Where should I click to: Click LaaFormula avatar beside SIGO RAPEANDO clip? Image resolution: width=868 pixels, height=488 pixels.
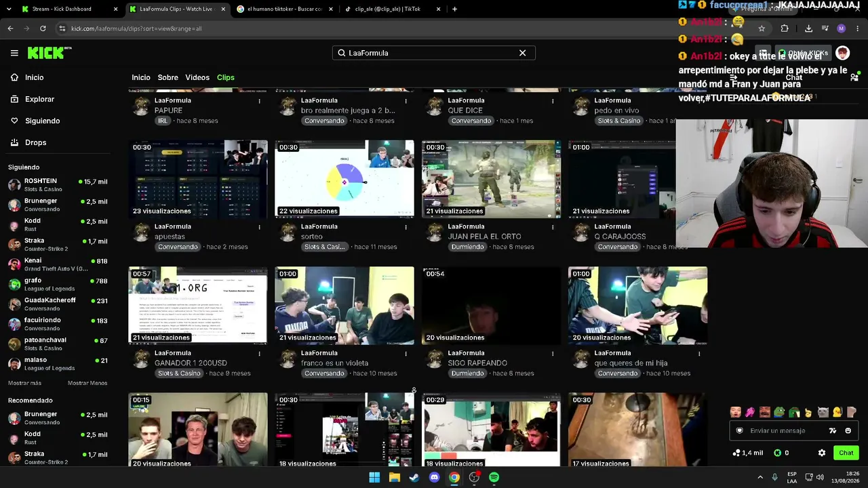[x=435, y=359]
